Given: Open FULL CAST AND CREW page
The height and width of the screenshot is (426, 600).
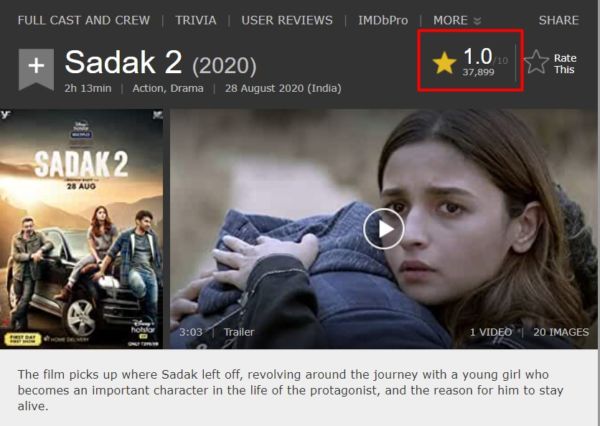Looking at the screenshot, I should click(84, 20).
